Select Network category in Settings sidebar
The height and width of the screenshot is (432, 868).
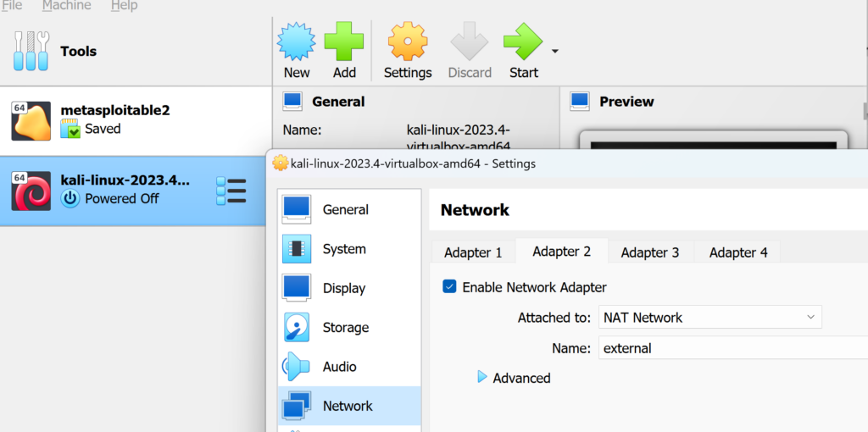(349, 406)
